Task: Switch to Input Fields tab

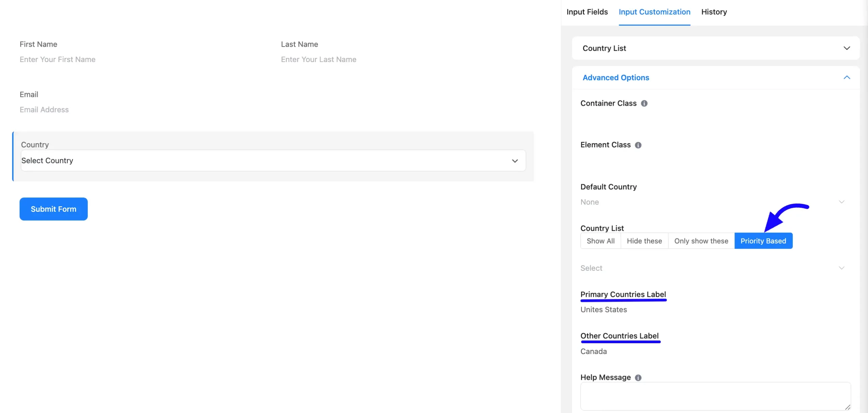Action: pyautogui.click(x=587, y=12)
